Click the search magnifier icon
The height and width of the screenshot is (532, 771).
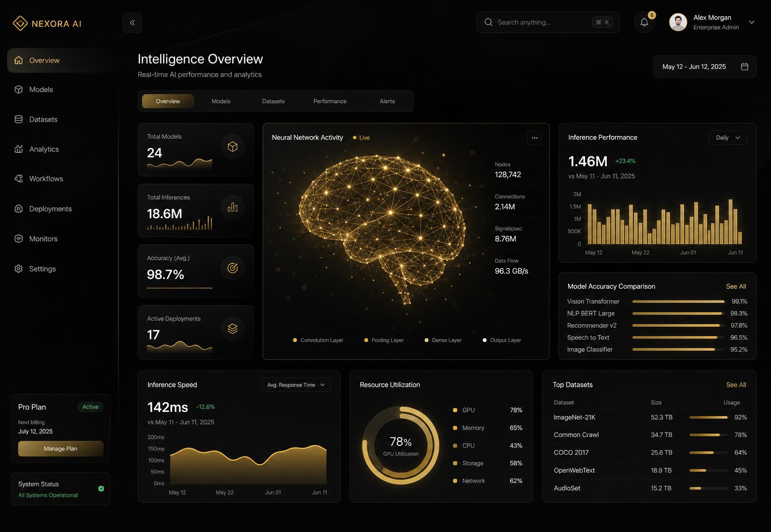click(x=488, y=22)
